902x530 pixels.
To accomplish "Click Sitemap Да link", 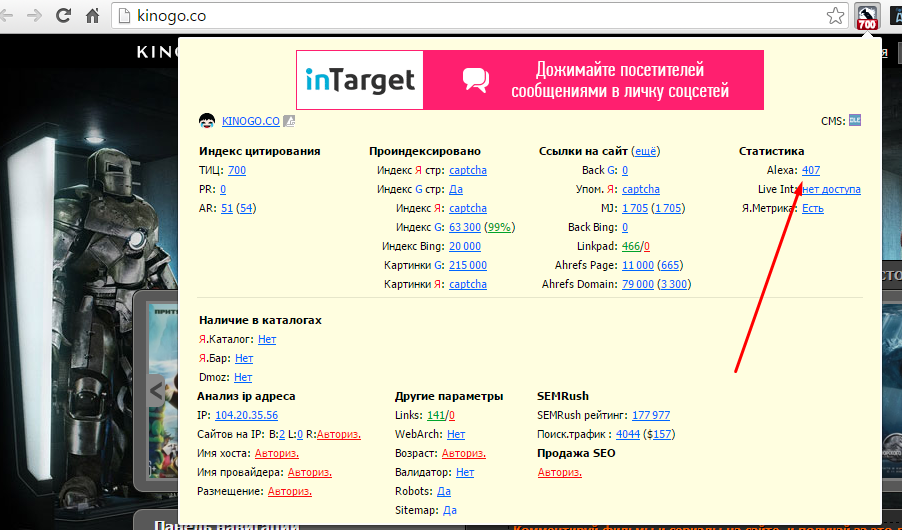I will (x=450, y=510).
